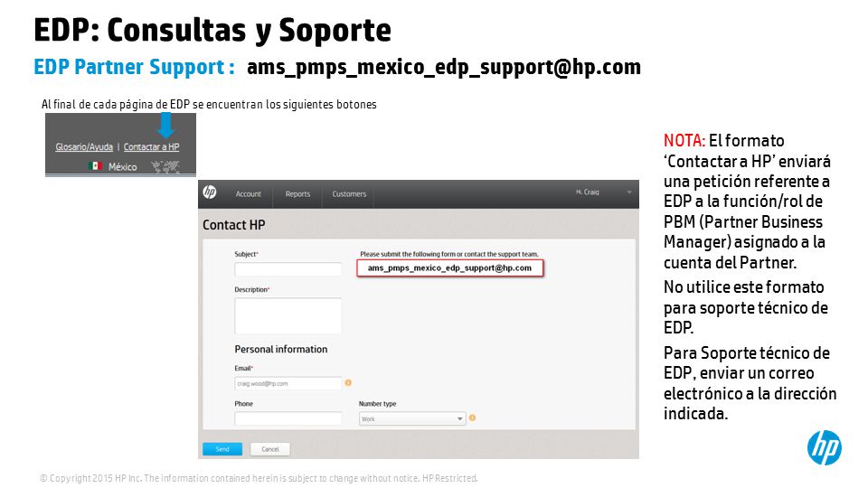Click the Cancel button
The width and height of the screenshot is (868, 488).
[x=270, y=449]
